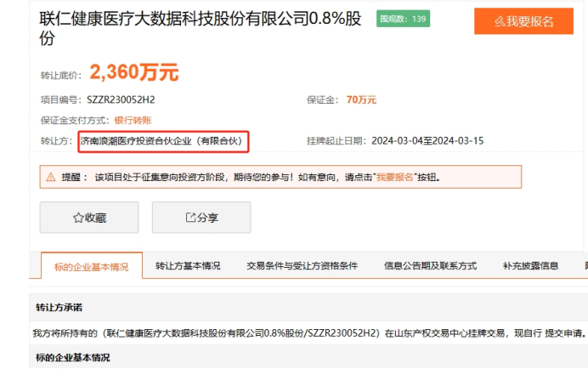Click the star icon on 收藏
588x369 pixels.
coord(77,218)
